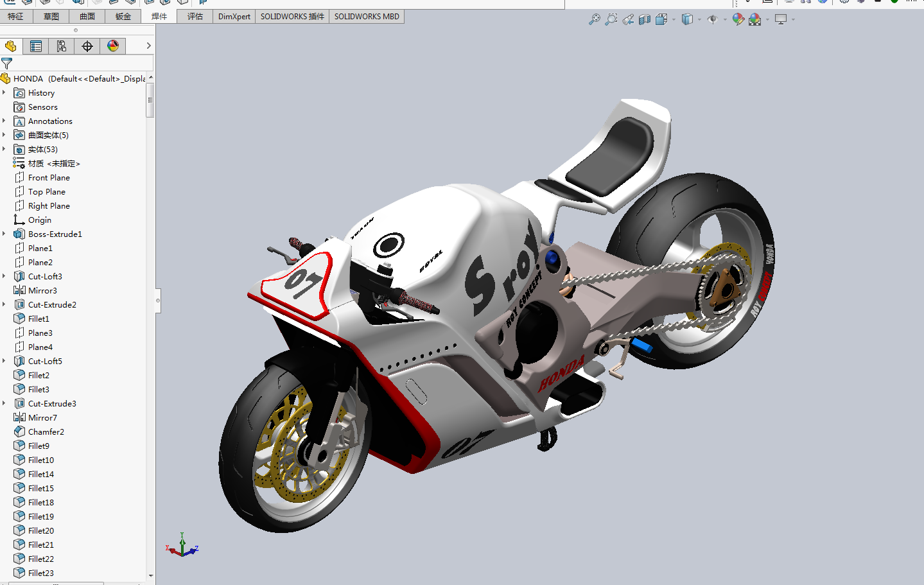This screenshot has width=924, height=585.
Task: Expand the Cut-Extrude3 feature
Action: tap(4, 403)
